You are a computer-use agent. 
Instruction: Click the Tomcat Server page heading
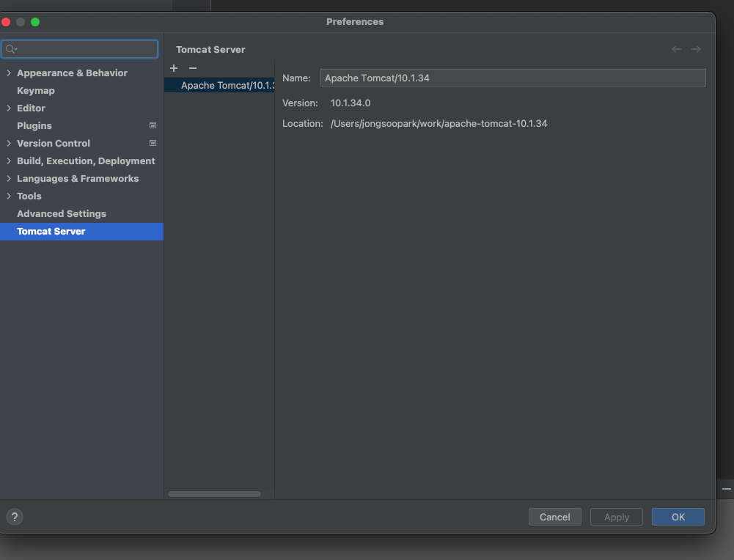click(210, 50)
